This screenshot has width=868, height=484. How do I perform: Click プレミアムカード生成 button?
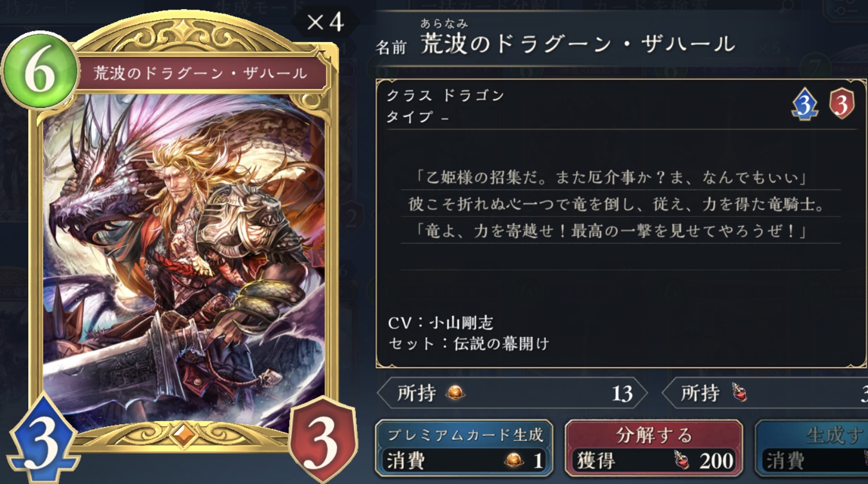click(464, 448)
